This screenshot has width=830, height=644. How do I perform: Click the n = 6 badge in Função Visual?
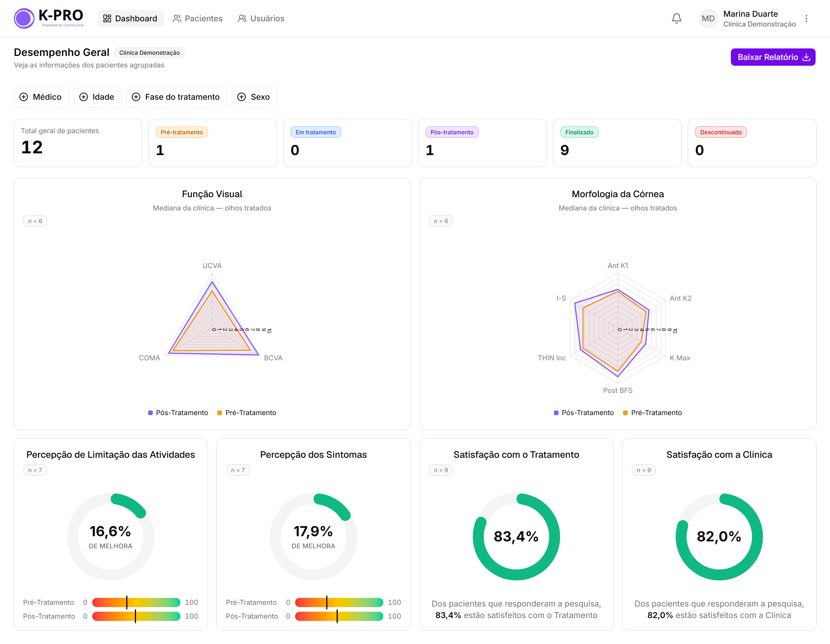[35, 221]
